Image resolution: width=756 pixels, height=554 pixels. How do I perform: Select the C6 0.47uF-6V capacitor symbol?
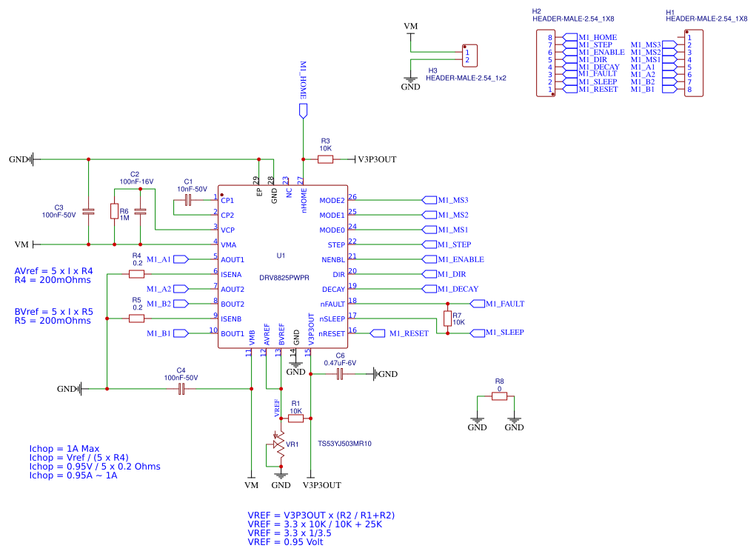[x=340, y=374]
